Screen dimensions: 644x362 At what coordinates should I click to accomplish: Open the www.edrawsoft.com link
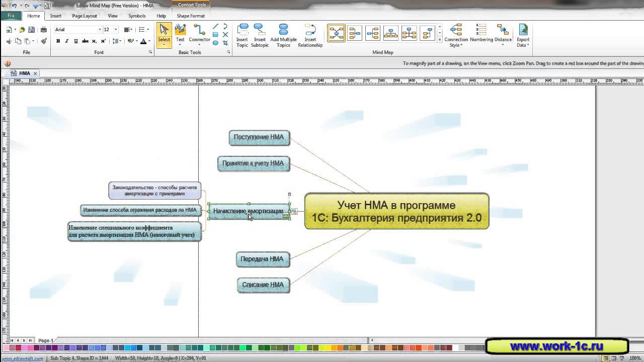tap(22, 358)
